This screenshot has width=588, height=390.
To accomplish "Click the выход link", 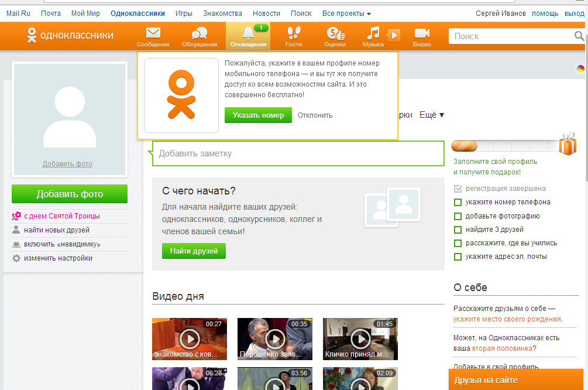I will pos(574,13).
